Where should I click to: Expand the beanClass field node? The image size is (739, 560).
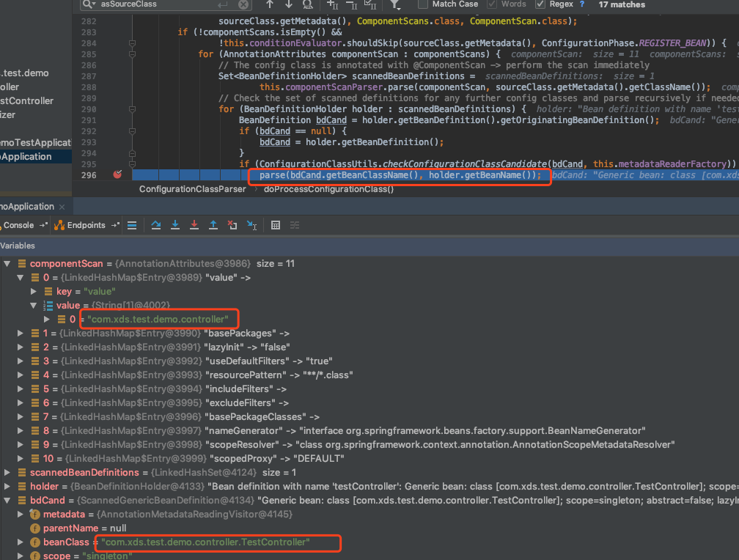click(21, 542)
